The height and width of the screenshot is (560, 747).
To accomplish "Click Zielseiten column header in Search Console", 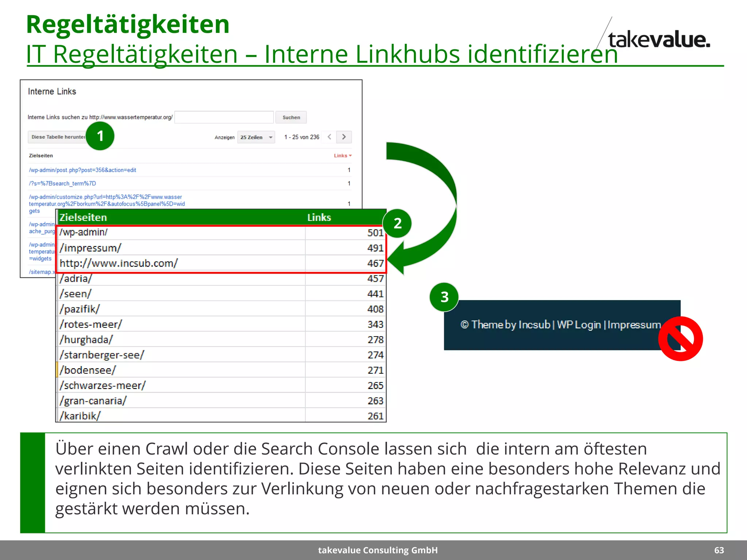I will (x=41, y=156).
